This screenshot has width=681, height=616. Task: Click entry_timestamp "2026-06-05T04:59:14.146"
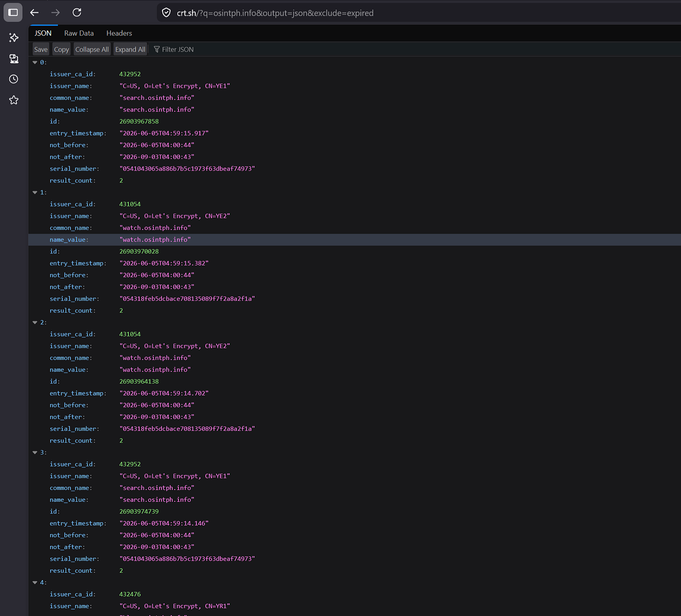(164, 523)
